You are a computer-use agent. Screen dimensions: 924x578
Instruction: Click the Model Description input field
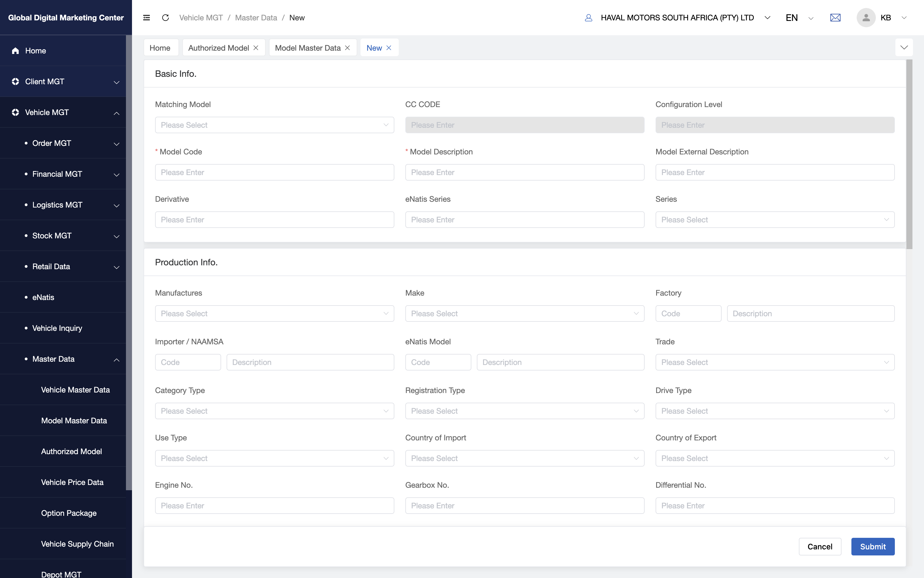point(525,172)
